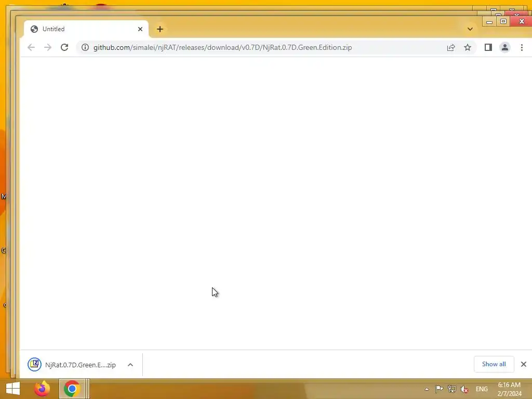The image size is (532, 399).
Task: Bookmark this tab with the star icon
Action: click(x=468, y=47)
